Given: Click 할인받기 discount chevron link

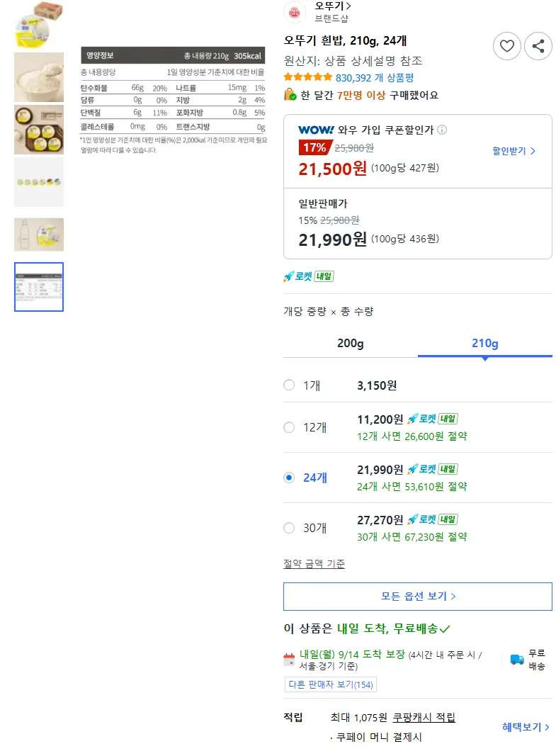Looking at the screenshot, I should 514,151.
